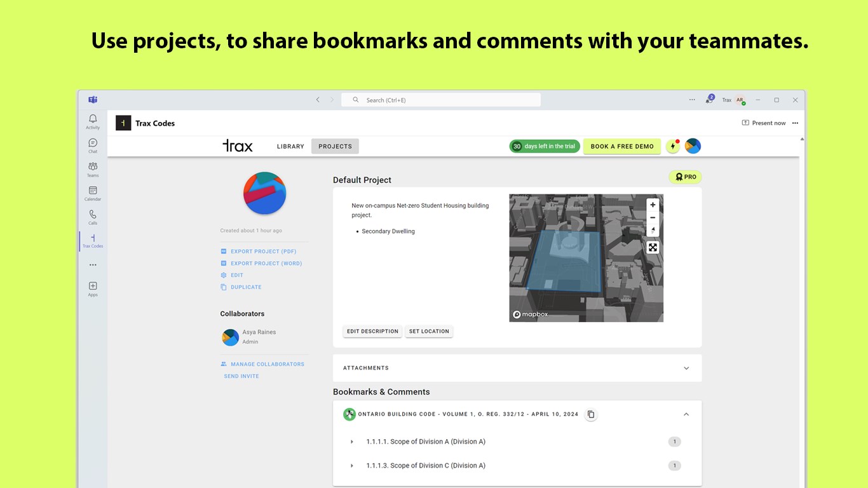This screenshot has height=488, width=868.
Task: Click the large project avatar image
Action: 265,193
